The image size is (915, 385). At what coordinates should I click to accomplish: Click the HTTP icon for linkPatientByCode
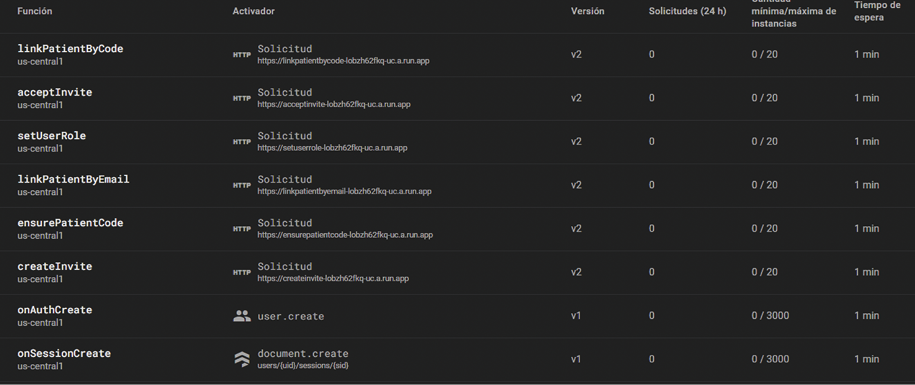click(242, 55)
